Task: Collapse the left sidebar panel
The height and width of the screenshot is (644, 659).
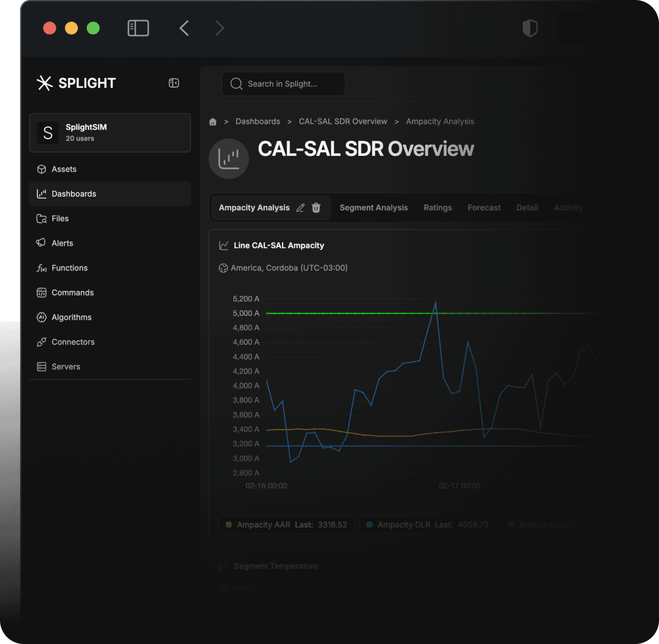Action: (x=174, y=83)
